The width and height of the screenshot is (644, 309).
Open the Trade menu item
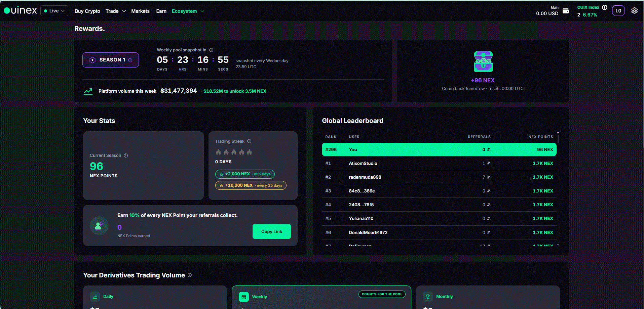coord(112,11)
